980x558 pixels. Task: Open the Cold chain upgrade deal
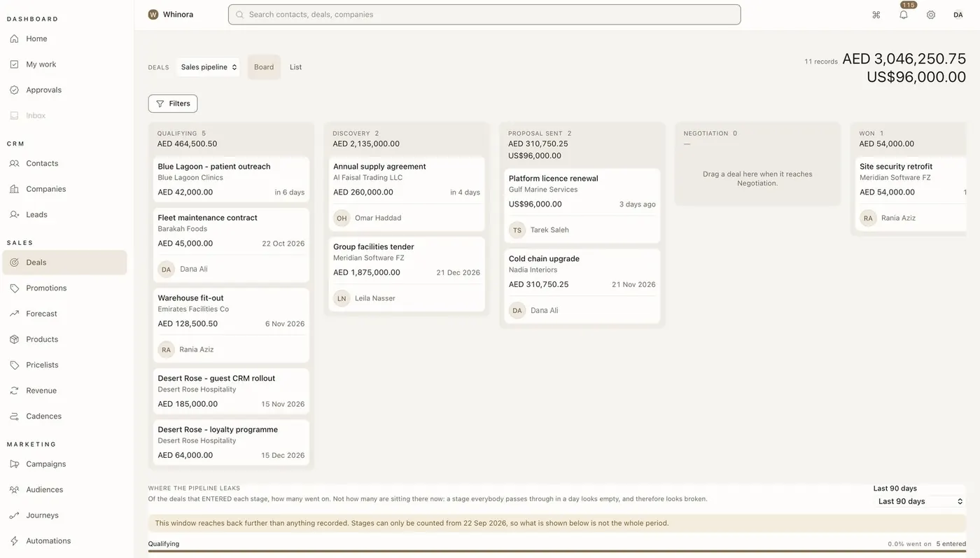(582, 286)
